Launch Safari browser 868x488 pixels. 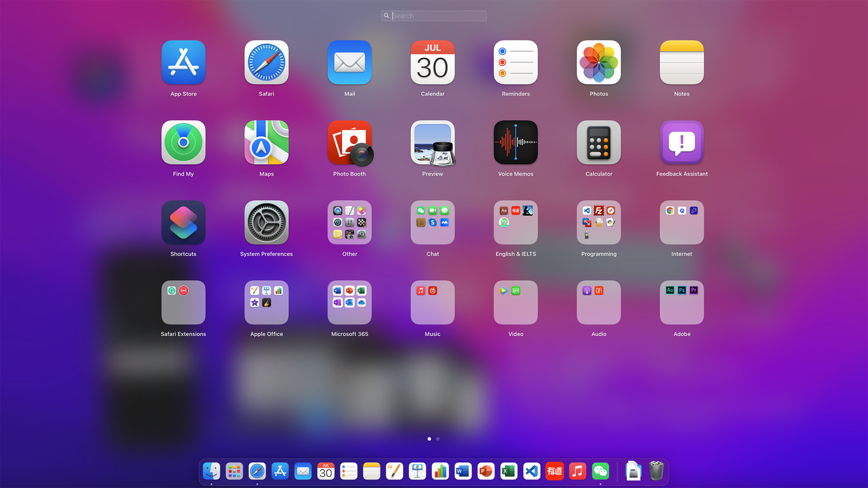coord(266,62)
